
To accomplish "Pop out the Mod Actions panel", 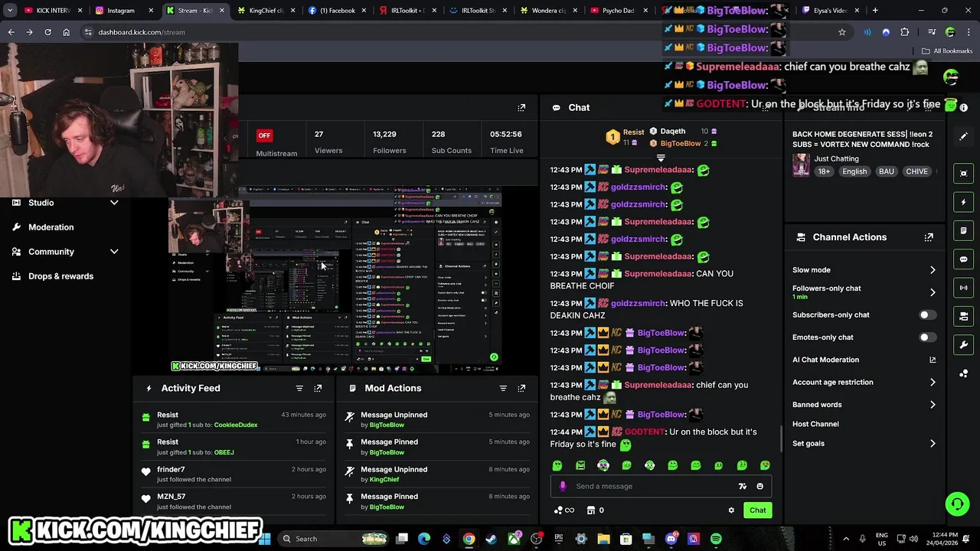I will [x=521, y=388].
